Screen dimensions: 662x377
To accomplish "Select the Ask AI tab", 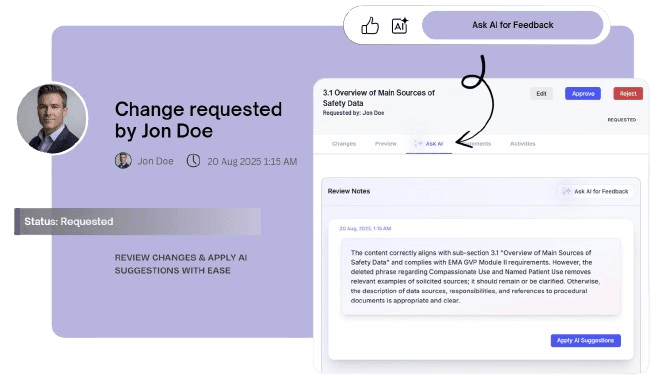I will (x=429, y=144).
